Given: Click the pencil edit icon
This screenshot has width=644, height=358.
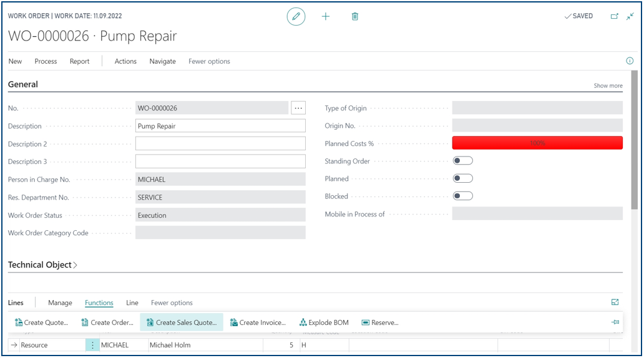Looking at the screenshot, I should tap(296, 17).
